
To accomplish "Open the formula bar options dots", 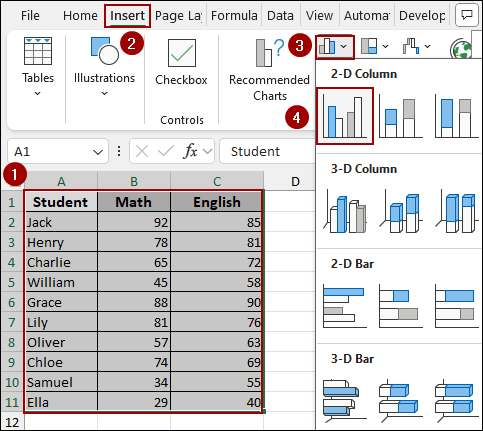I will pyautogui.click(x=119, y=151).
